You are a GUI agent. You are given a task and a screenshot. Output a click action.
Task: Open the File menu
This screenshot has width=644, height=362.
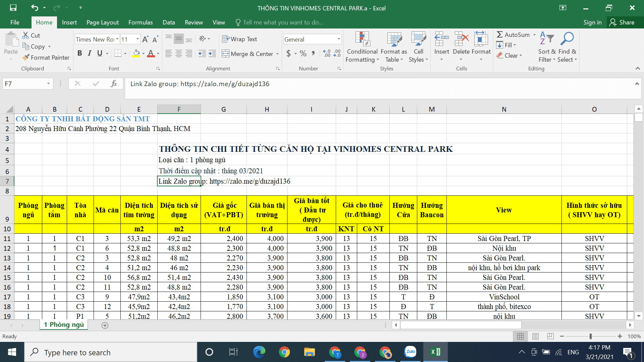pyautogui.click(x=15, y=22)
